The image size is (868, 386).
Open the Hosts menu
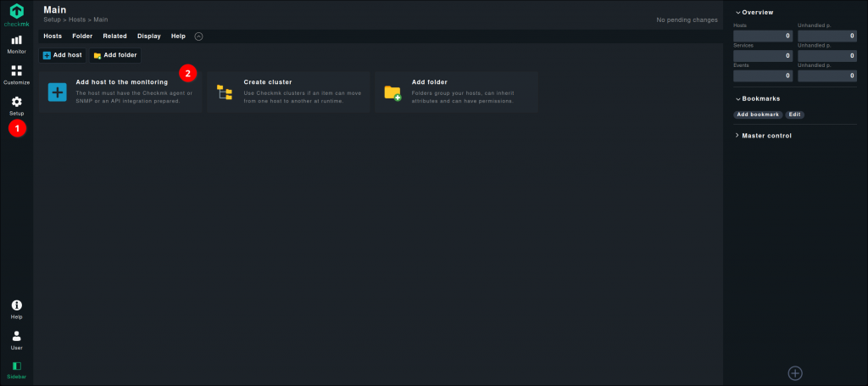pos(53,36)
